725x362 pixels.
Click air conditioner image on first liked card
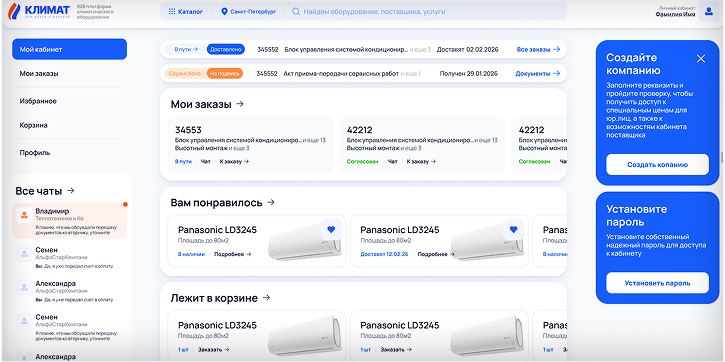305,241
